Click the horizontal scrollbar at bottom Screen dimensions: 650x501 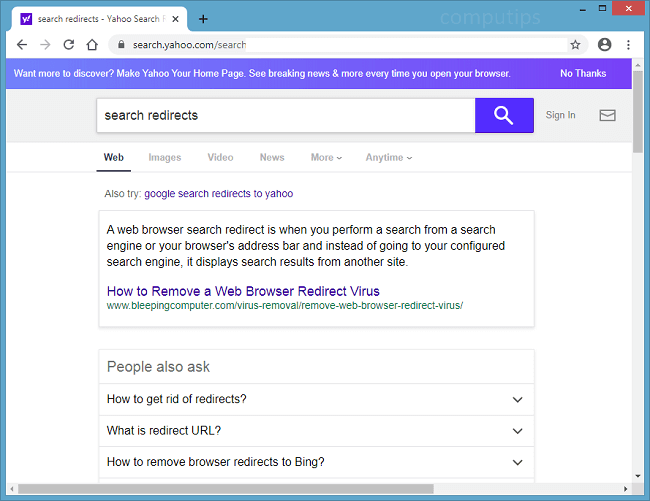tap(225, 489)
